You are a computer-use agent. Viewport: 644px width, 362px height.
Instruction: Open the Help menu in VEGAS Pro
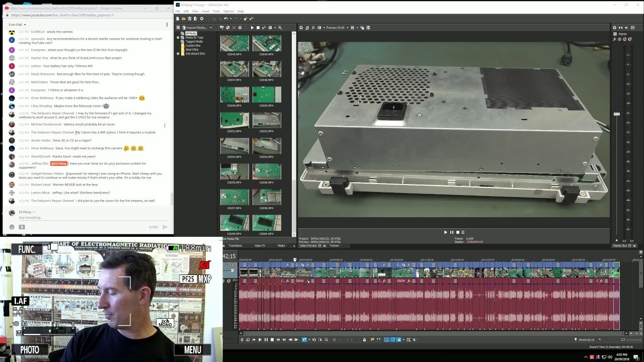click(240, 11)
